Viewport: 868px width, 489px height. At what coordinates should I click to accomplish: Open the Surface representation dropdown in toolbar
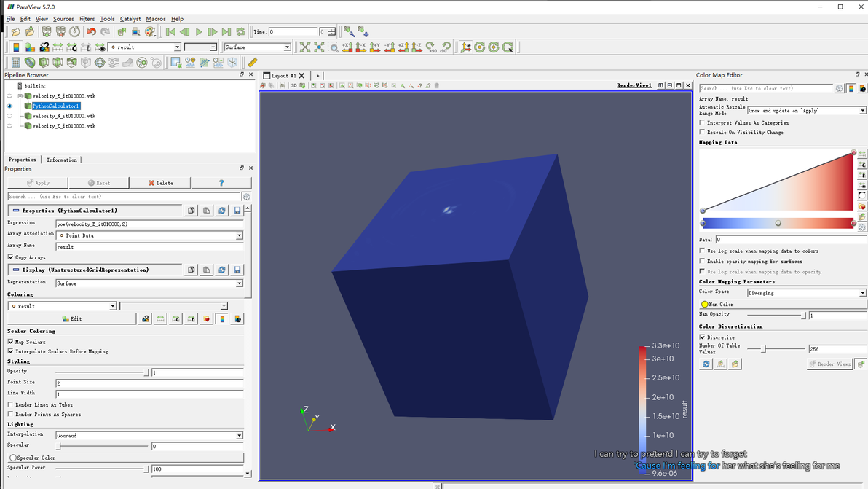257,47
